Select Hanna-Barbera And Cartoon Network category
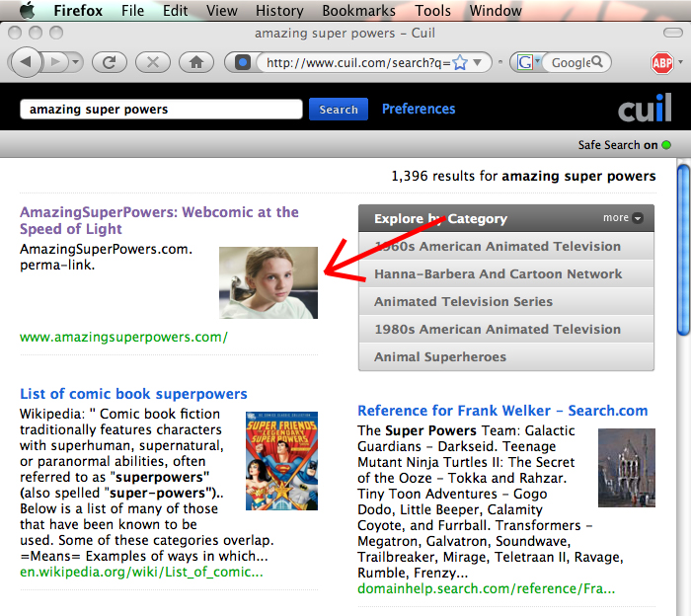Screen dimensions: 691x616 pyautogui.click(x=505, y=273)
